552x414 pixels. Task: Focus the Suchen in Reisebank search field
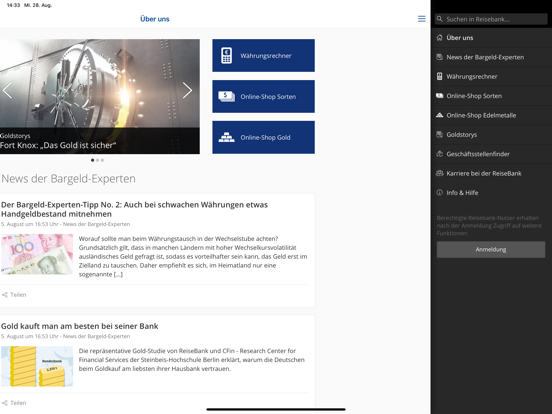pos(491,19)
